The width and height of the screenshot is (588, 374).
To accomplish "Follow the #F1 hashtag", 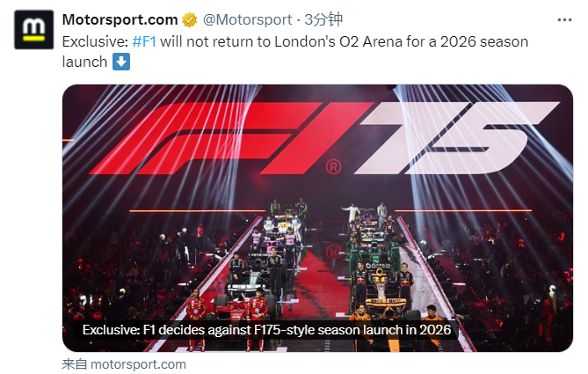I will pos(144,41).
